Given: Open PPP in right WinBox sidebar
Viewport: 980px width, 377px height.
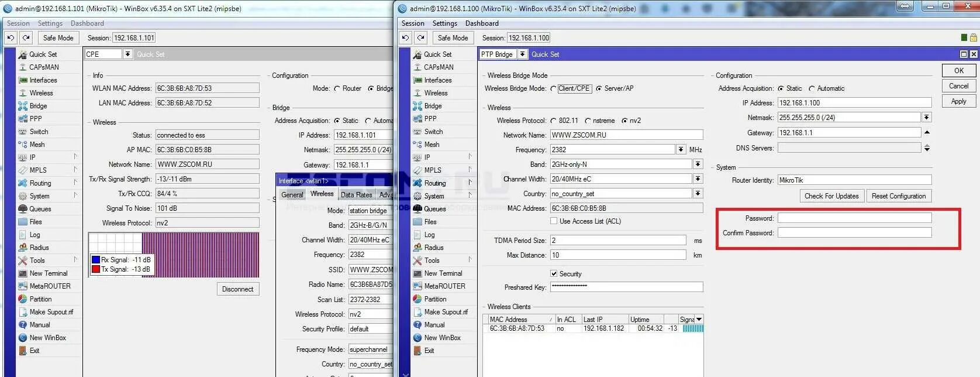Looking at the screenshot, I should 431,119.
